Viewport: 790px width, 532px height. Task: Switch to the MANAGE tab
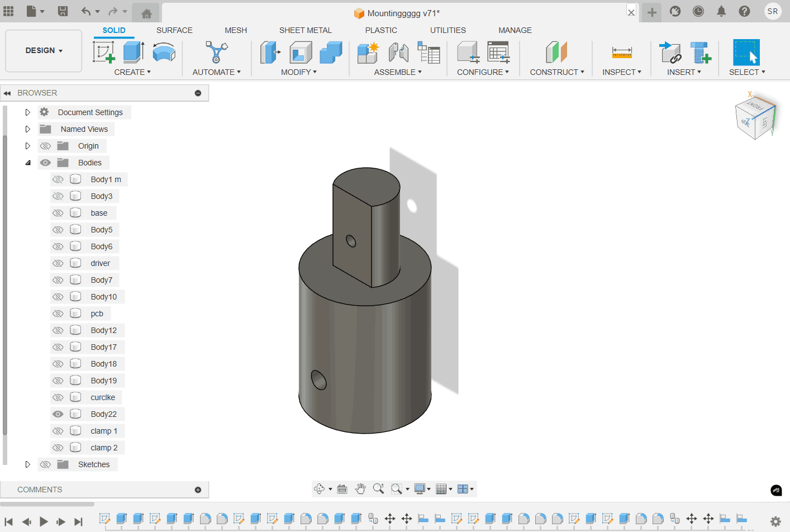tap(515, 30)
